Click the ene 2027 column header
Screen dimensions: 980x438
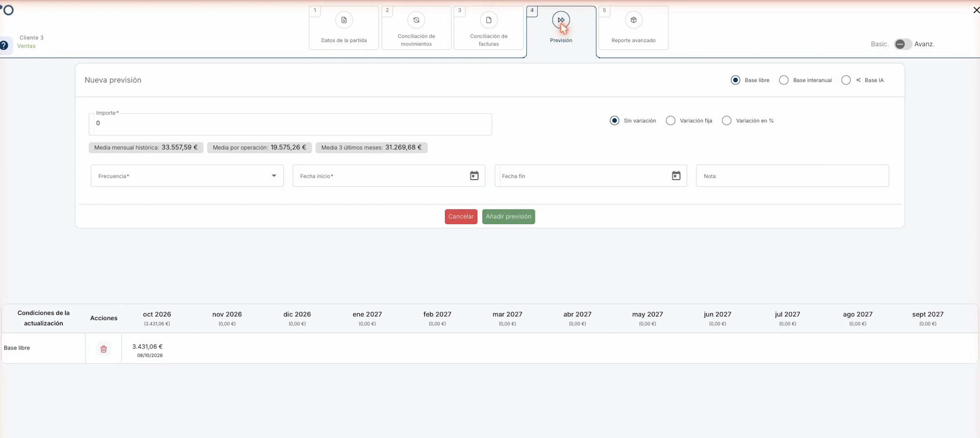pyautogui.click(x=367, y=318)
